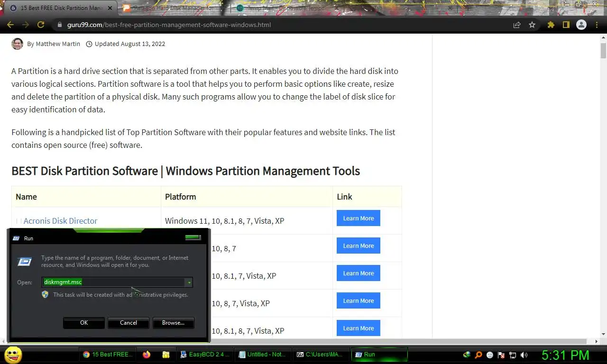The height and width of the screenshot is (364, 607).
Task: Click Learn More in the fourth table row
Action: click(x=359, y=301)
